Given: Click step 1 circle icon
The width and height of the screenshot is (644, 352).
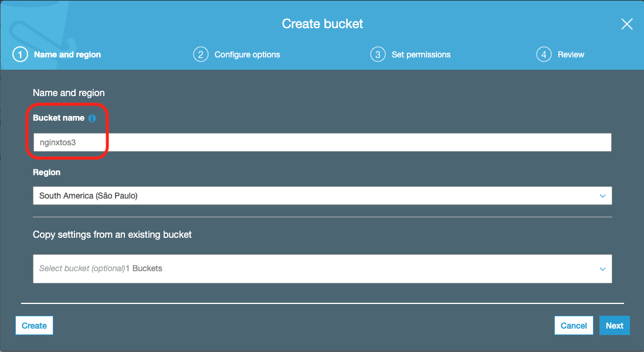Looking at the screenshot, I should [x=20, y=54].
